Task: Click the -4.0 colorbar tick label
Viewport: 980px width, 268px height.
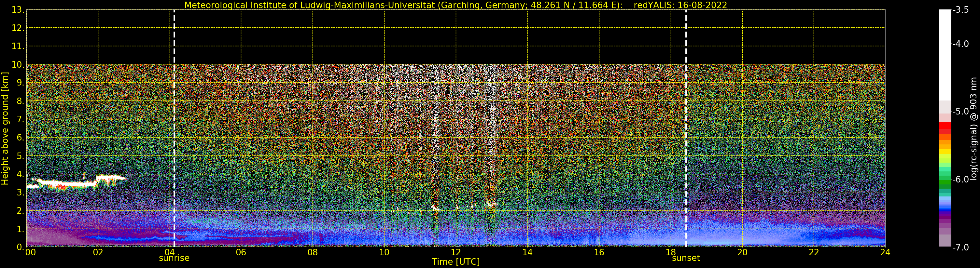Action: (961, 44)
